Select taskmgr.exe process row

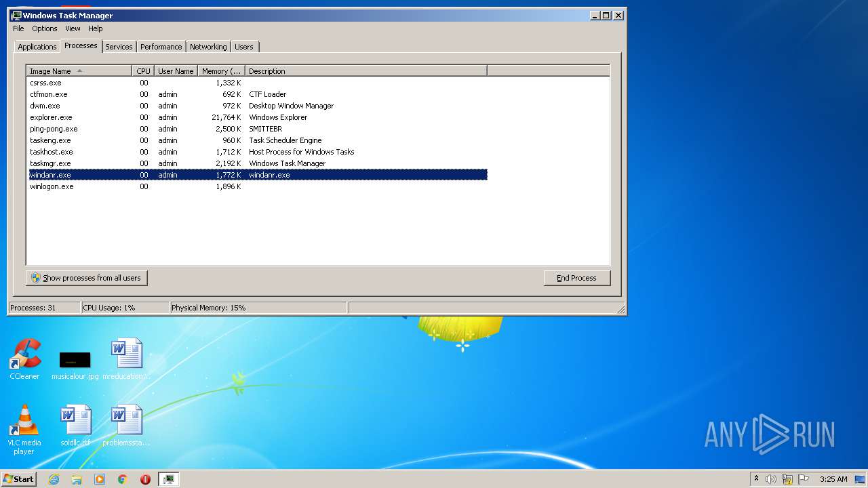(x=257, y=163)
